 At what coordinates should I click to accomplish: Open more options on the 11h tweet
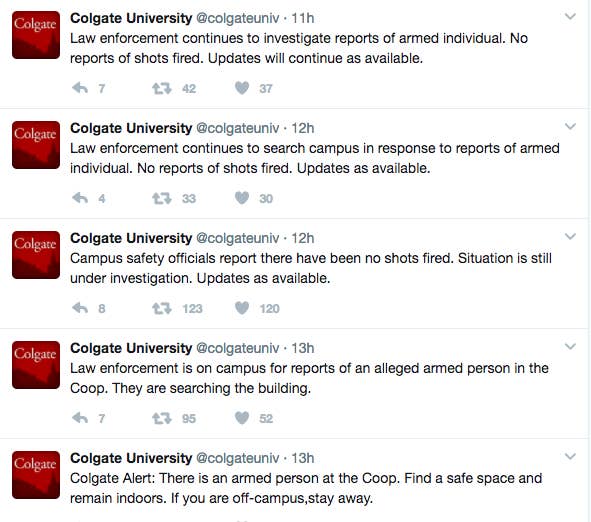pos(570,16)
